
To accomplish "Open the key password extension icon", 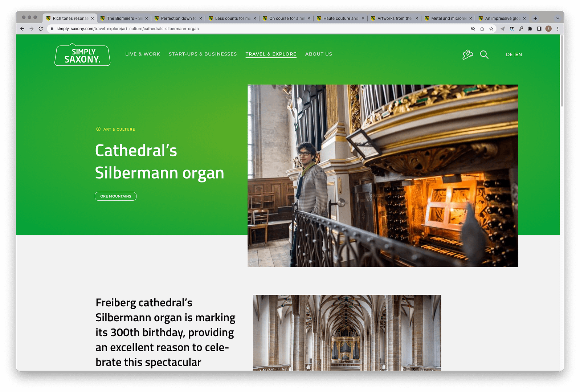I will [x=521, y=29].
